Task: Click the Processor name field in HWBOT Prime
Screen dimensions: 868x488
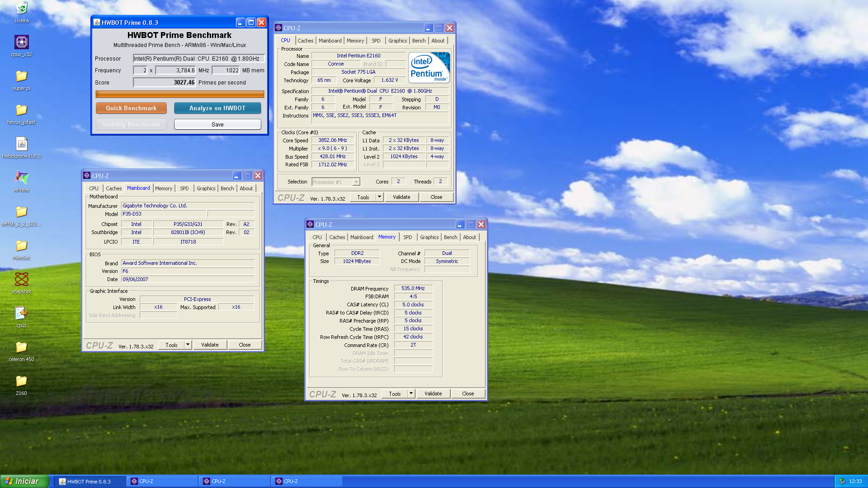Action: [x=198, y=59]
